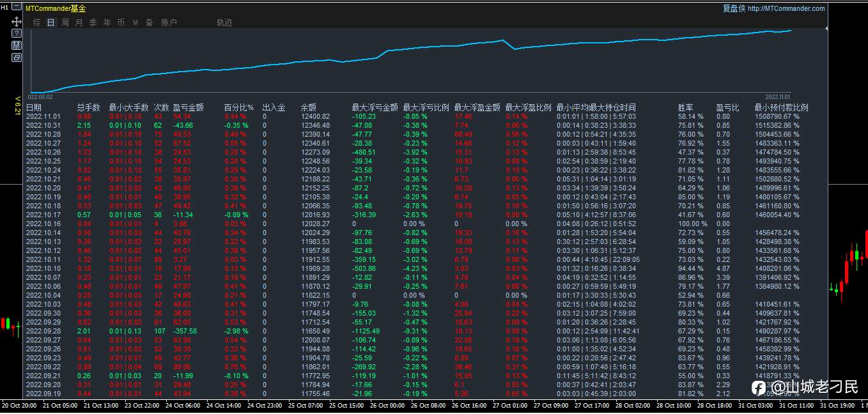Select the 日 daily tab
Screen dimensions: 868x414
pyautogui.click(x=51, y=22)
